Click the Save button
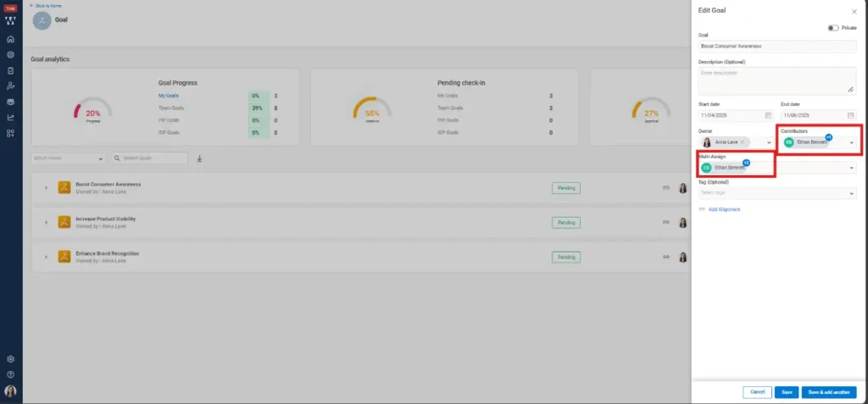 point(787,392)
